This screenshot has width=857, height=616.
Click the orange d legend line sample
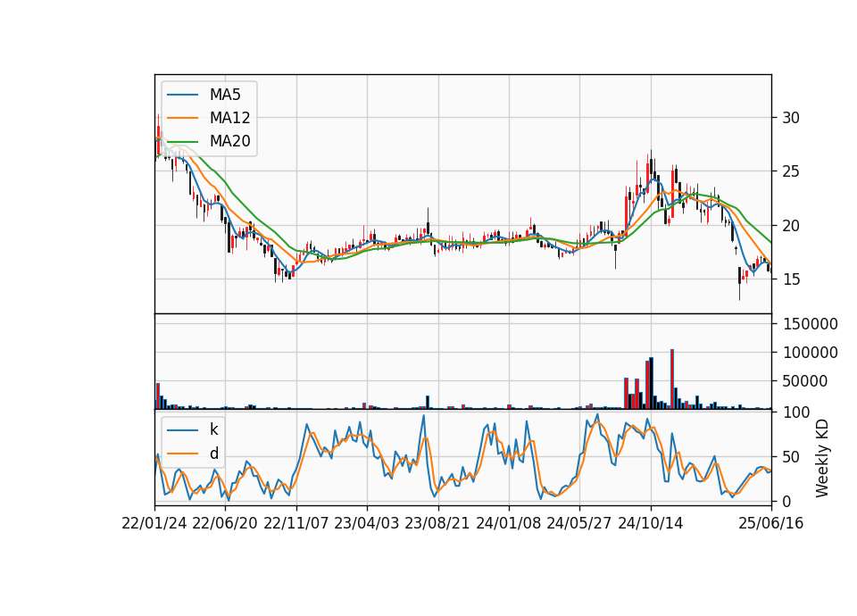click(x=182, y=454)
